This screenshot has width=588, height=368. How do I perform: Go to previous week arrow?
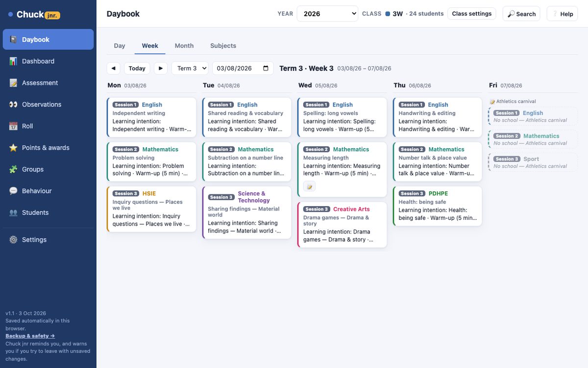tap(113, 68)
